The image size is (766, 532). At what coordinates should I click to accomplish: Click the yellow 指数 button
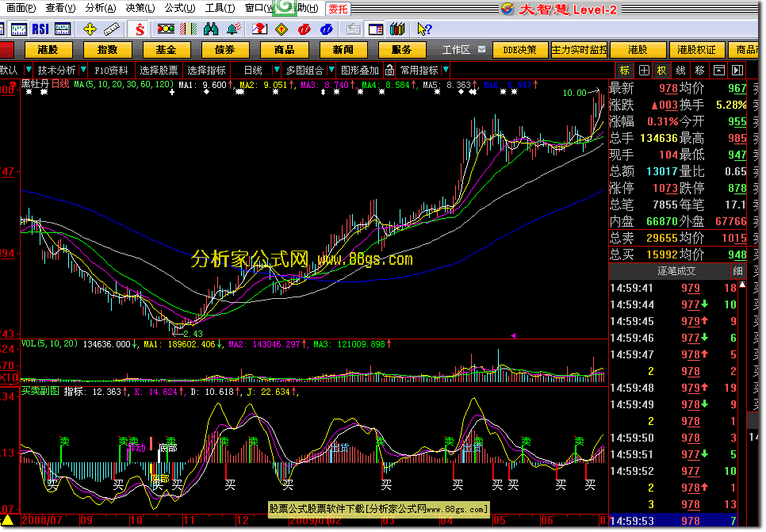pos(107,49)
